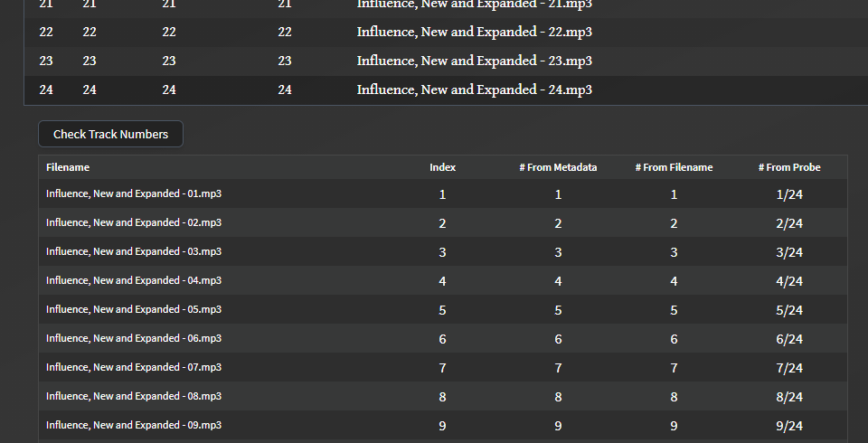Click the # From Metadata column header

(558, 167)
